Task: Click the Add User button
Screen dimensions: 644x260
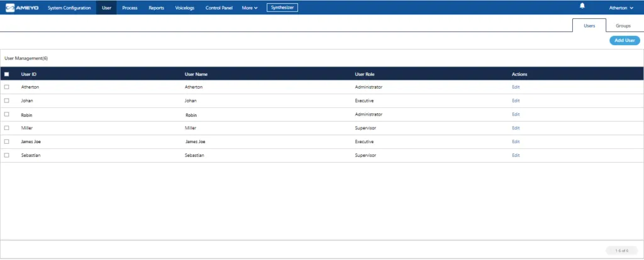Action: pos(625,40)
